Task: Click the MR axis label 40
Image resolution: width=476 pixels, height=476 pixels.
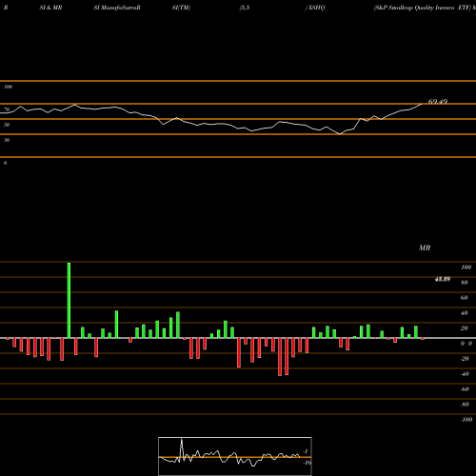Action: tap(465, 313)
